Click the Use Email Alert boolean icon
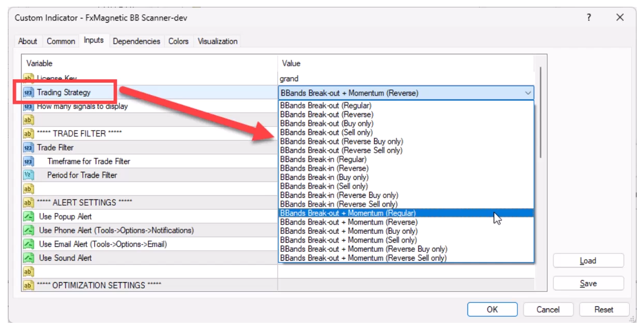The height and width of the screenshot is (330, 644). 28,244
